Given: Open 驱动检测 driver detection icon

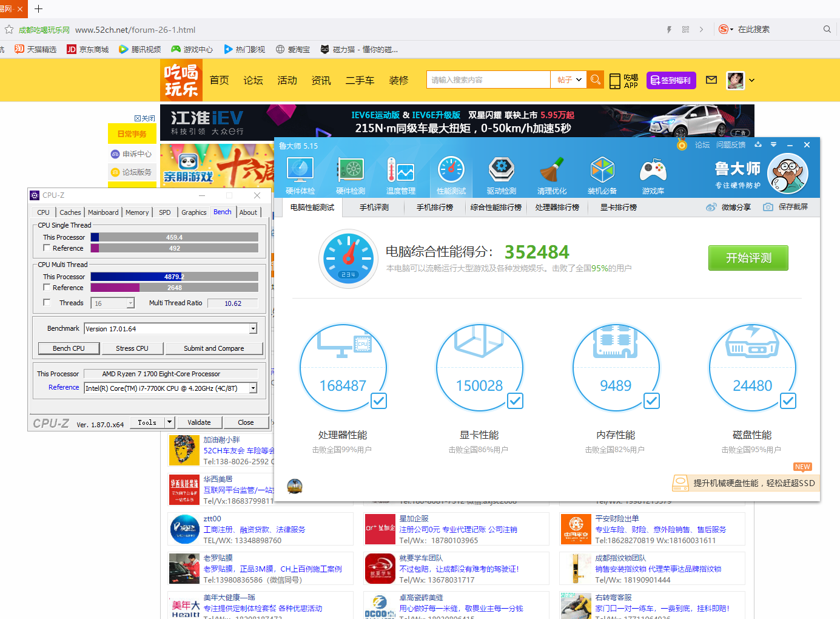Looking at the screenshot, I should coord(502,175).
